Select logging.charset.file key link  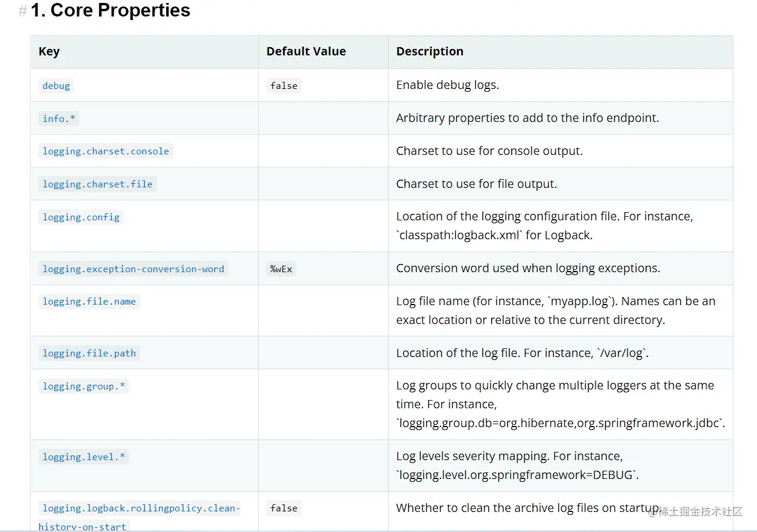[x=97, y=184]
